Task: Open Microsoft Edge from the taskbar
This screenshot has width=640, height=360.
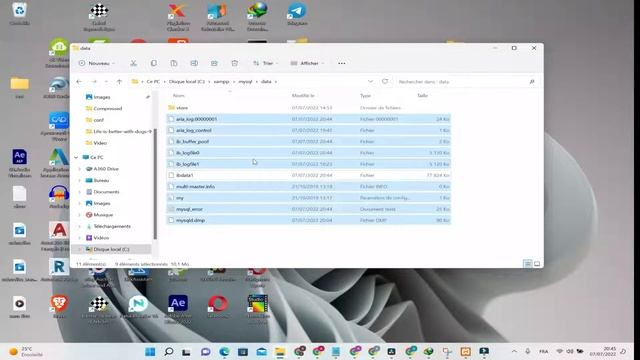Action: click(224, 351)
